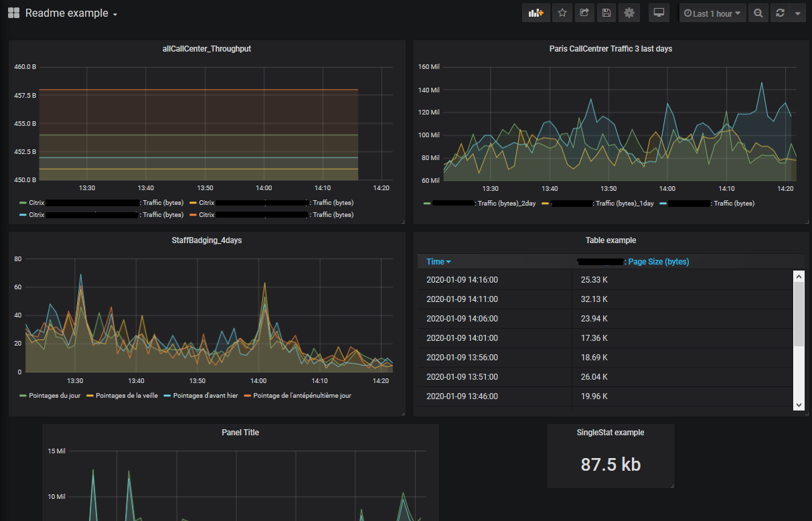Share the dashboard

(584, 13)
